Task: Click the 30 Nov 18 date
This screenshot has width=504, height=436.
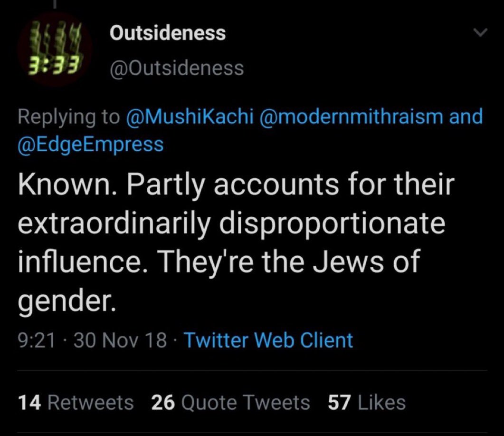Action: (x=120, y=340)
